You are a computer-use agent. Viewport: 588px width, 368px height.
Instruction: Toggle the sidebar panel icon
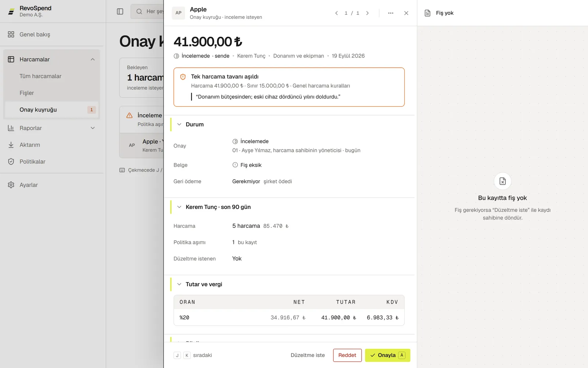coord(120,11)
